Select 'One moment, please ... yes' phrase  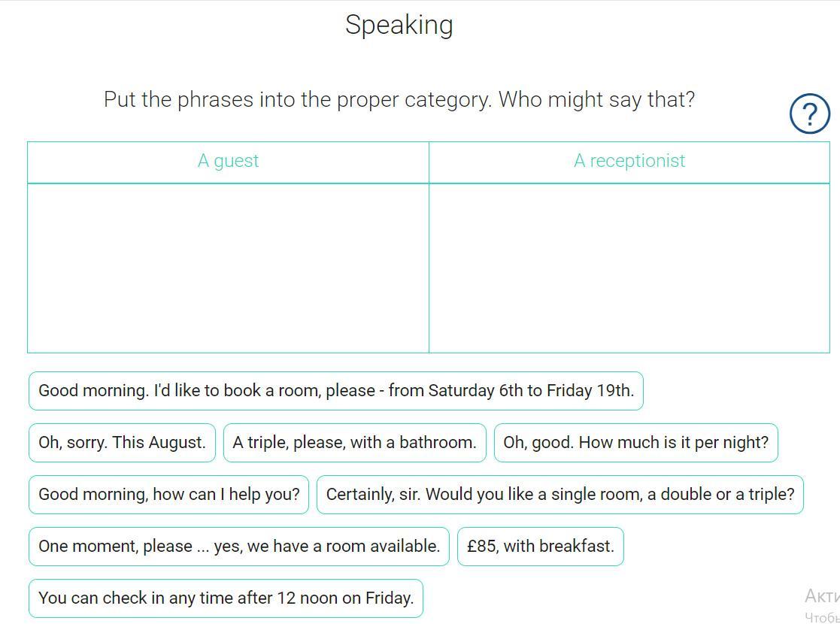238,547
